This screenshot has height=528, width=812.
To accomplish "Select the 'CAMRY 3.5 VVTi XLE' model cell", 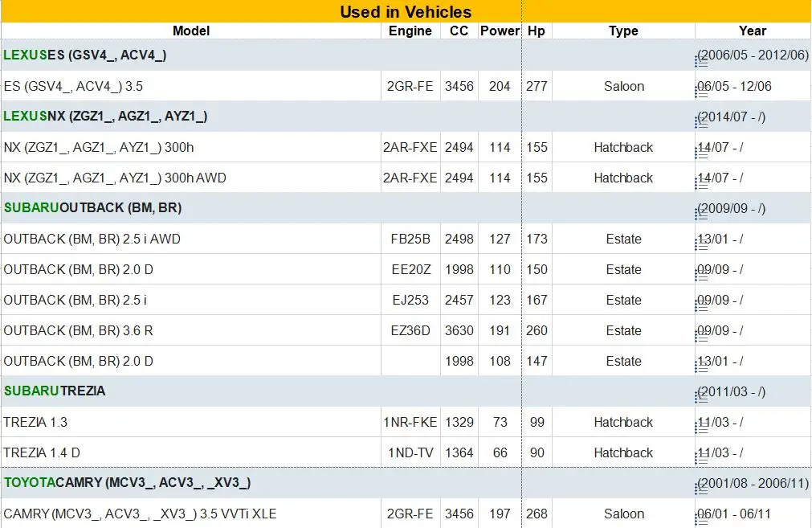I will click(191, 514).
